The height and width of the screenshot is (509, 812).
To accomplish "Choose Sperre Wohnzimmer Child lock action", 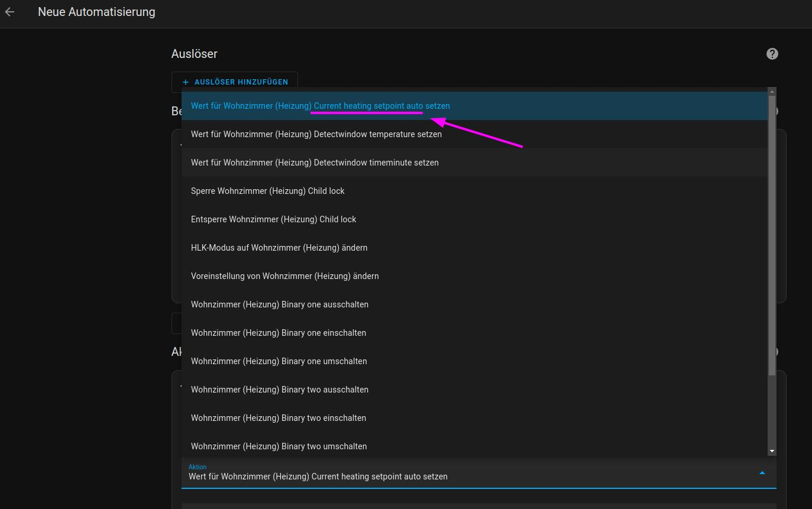I will click(268, 191).
